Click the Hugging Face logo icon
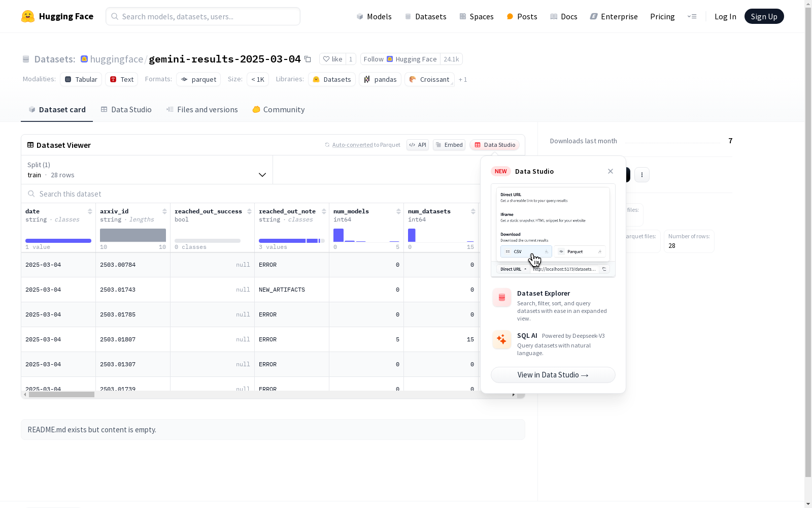 [28, 16]
